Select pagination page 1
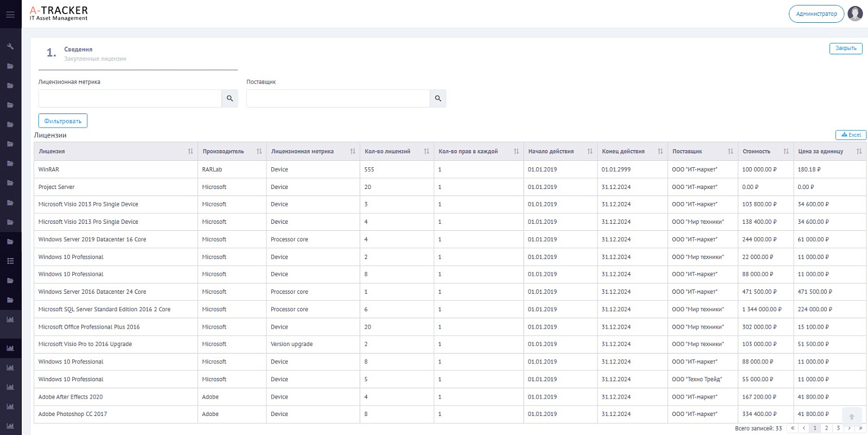The height and width of the screenshot is (435, 868). click(815, 428)
